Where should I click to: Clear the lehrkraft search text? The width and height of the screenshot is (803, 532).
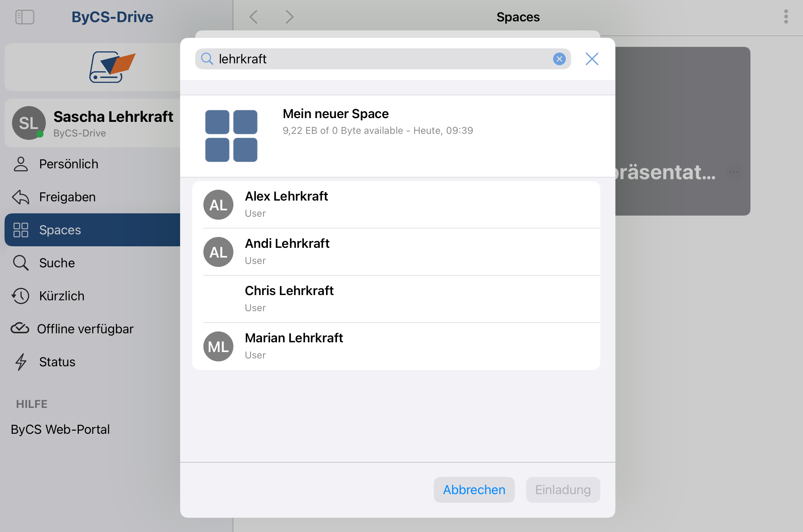click(559, 59)
